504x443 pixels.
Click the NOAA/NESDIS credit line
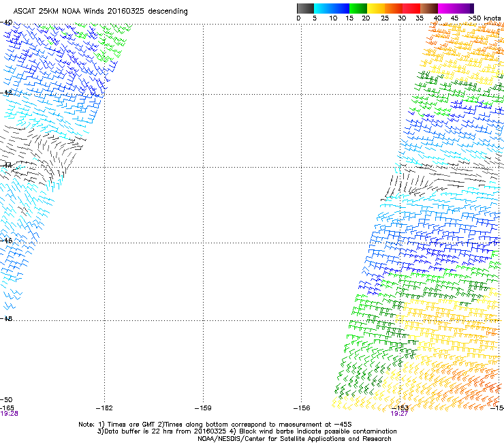294,439
